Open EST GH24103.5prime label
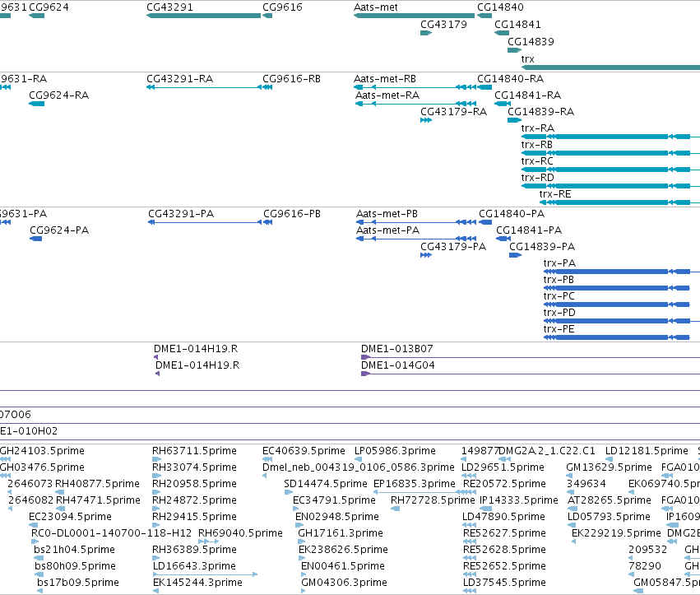Viewport: 700px width, 595px height. click(42, 451)
